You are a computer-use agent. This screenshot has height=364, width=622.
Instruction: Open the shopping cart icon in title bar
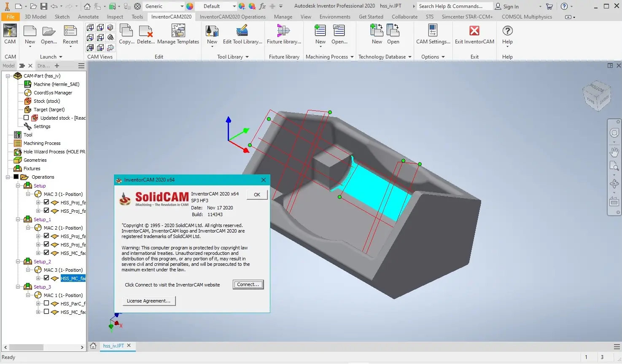click(549, 6)
